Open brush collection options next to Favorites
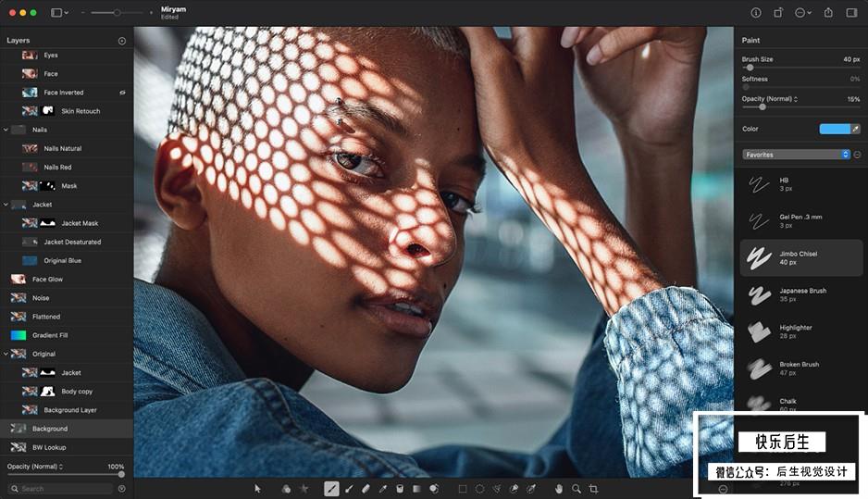 [x=857, y=155]
